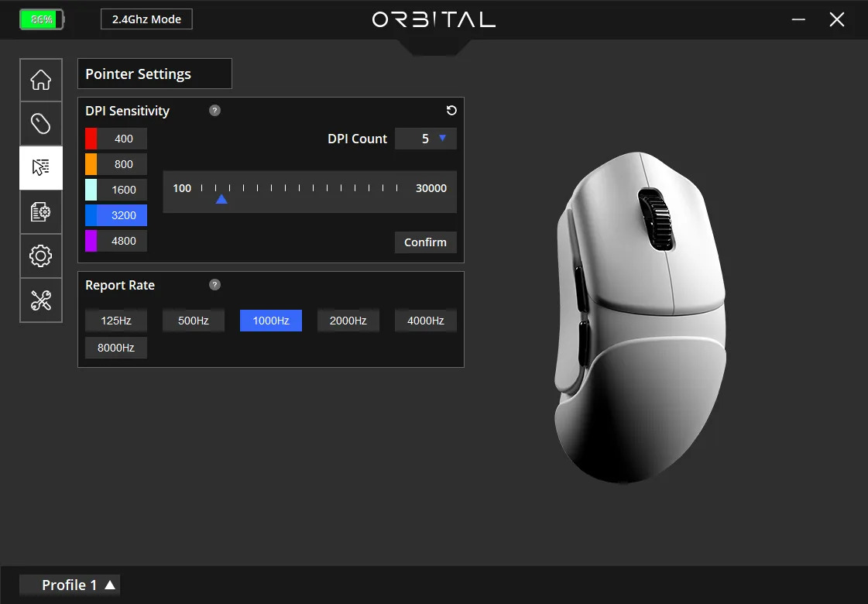Open the DPI Sensitivity help tooltip
Viewport: 868px width, 604px height.
[x=214, y=111]
